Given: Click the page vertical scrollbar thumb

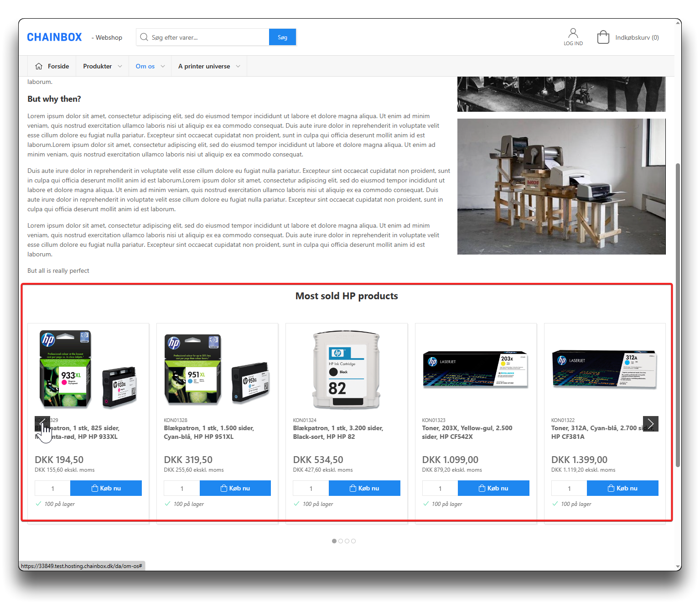Looking at the screenshot, I should [678, 315].
